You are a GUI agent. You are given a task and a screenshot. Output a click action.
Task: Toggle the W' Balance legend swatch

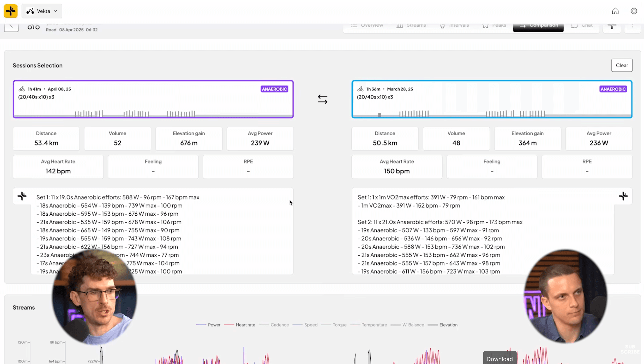(395, 325)
